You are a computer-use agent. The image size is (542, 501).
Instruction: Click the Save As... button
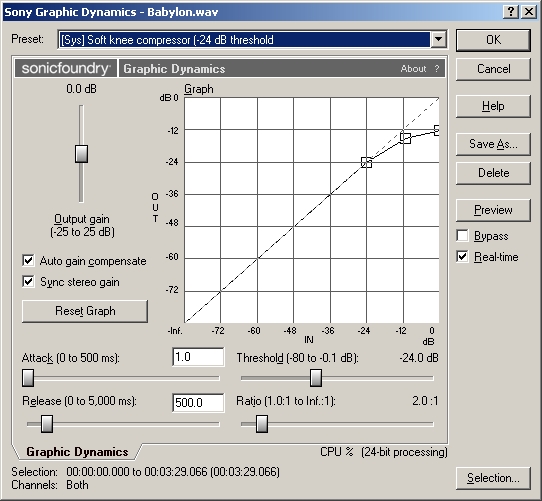(493, 144)
